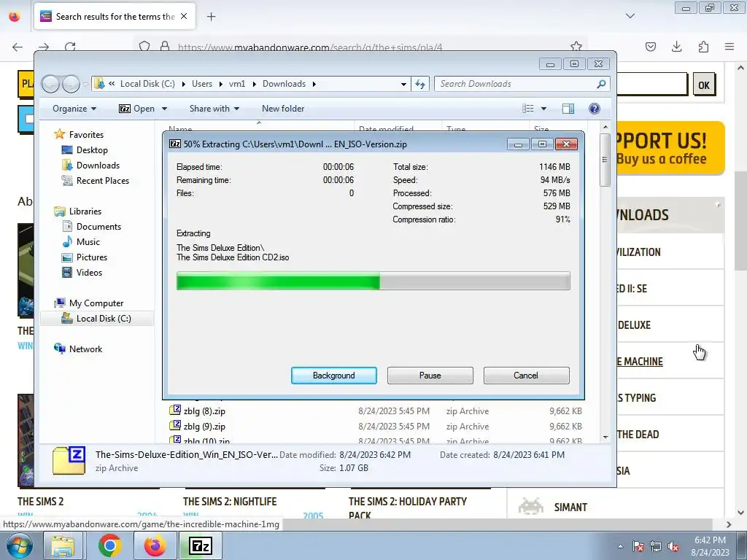Click the Search Downloads field
The width and height of the screenshot is (747, 560).
514,84
